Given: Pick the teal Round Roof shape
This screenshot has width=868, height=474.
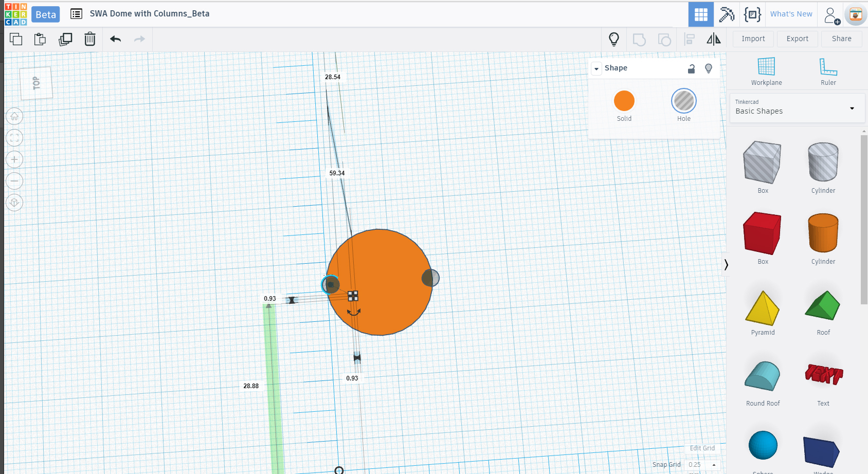Looking at the screenshot, I should pos(763,376).
